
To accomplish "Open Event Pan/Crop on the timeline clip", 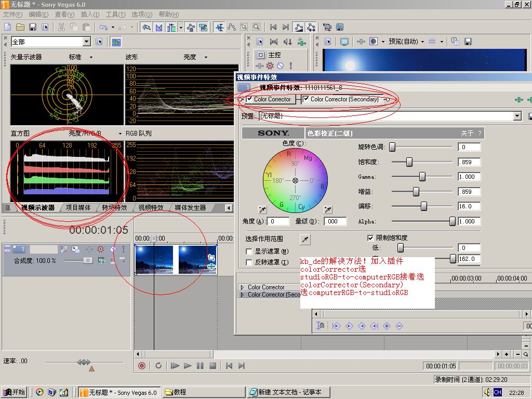I will (x=211, y=258).
